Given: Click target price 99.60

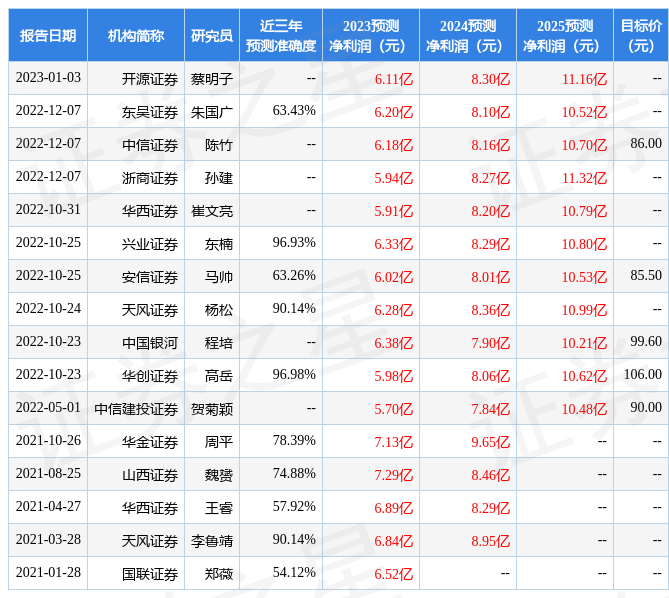Looking at the screenshot, I should pyautogui.click(x=646, y=341).
